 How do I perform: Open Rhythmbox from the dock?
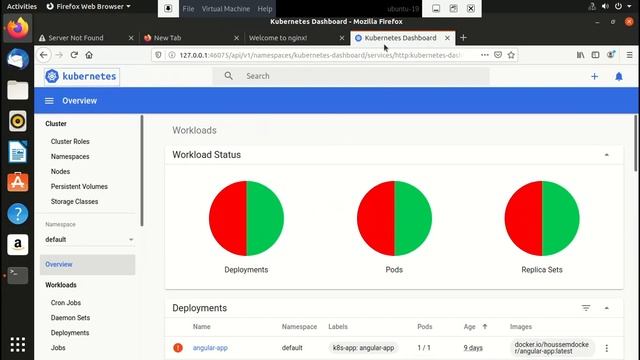click(x=18, y=121)
